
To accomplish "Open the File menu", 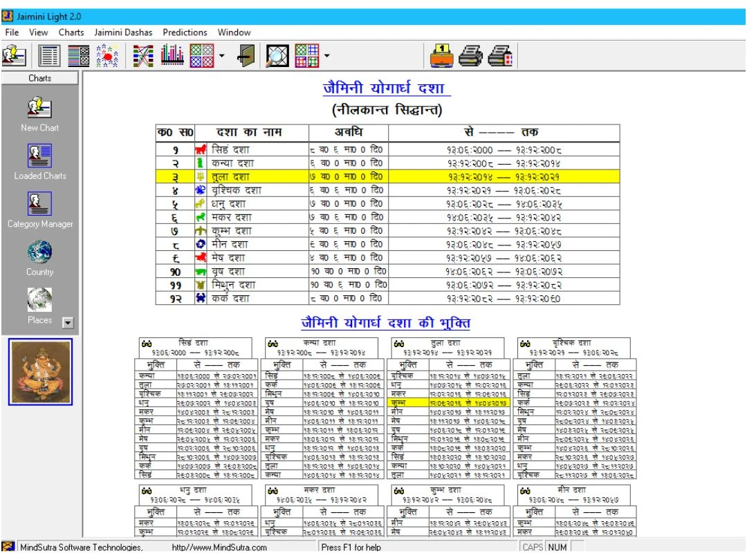I will point(12,32).
